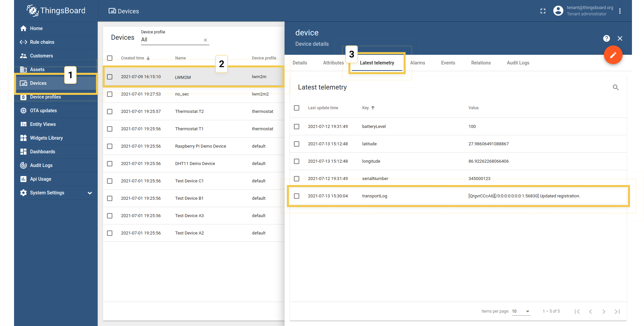Click the telemetry search magnifier icon
The image size is (644, 326).
(615, 88)
